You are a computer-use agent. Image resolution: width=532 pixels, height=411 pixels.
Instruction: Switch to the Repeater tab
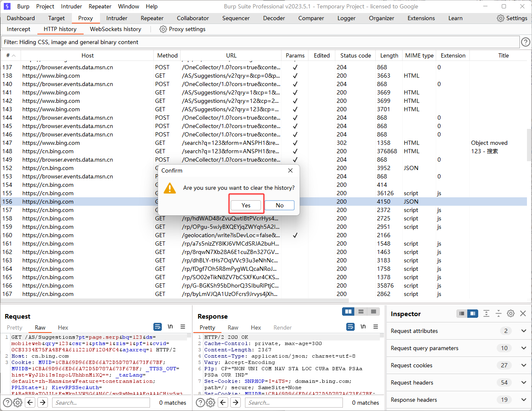(152, 18)
